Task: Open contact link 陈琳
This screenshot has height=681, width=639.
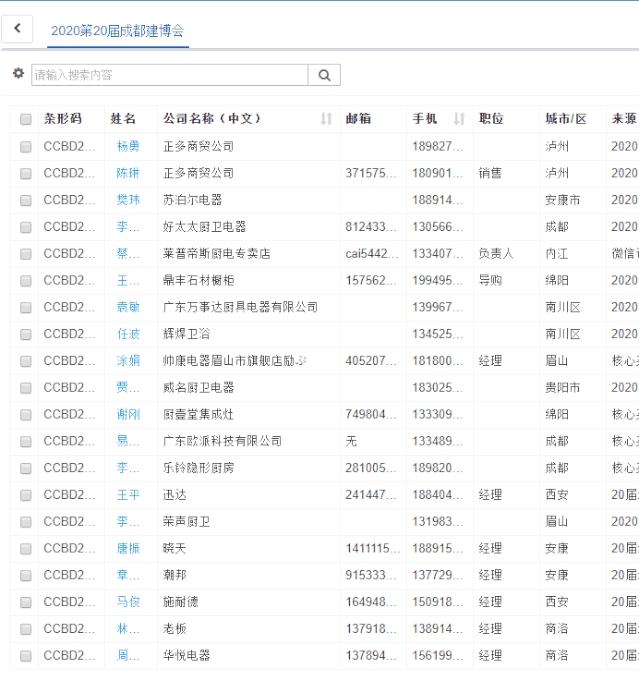Action: pos(128,173)
